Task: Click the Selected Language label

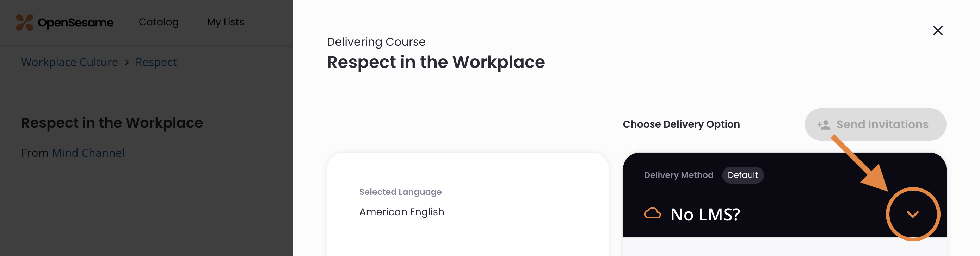Action: pyautogui.click(x=400, y=192)
